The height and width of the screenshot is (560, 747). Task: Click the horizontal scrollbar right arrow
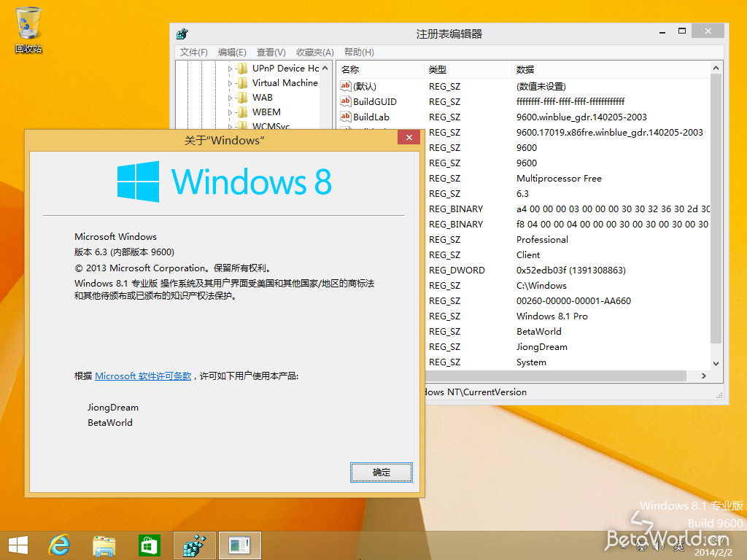pyautogui.click(x=704, y=376)
